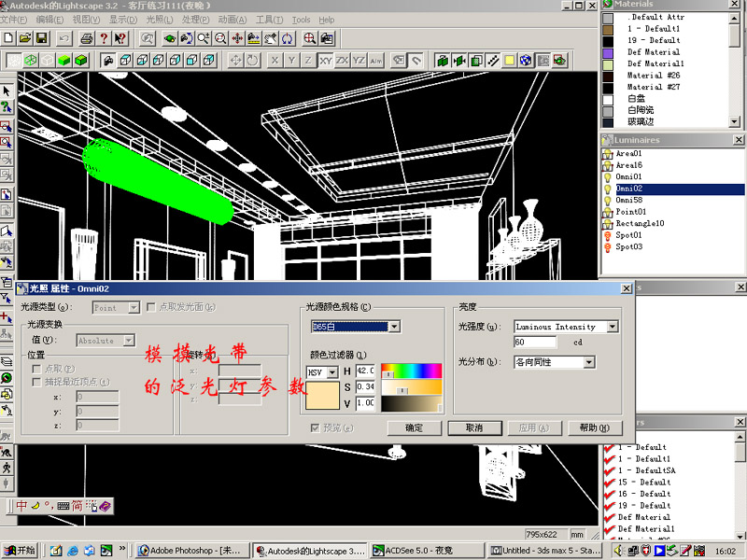Toggle the checkmark for layer Def Material1
Image resolution: width=747 pixels, height=560 pixels.
tap(609, 528)
